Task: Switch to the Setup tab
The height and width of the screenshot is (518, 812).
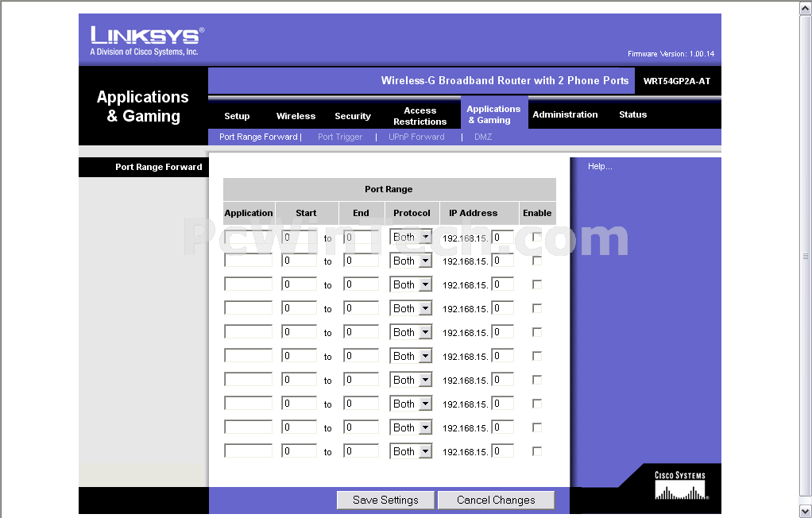Action: click(237, 116)
